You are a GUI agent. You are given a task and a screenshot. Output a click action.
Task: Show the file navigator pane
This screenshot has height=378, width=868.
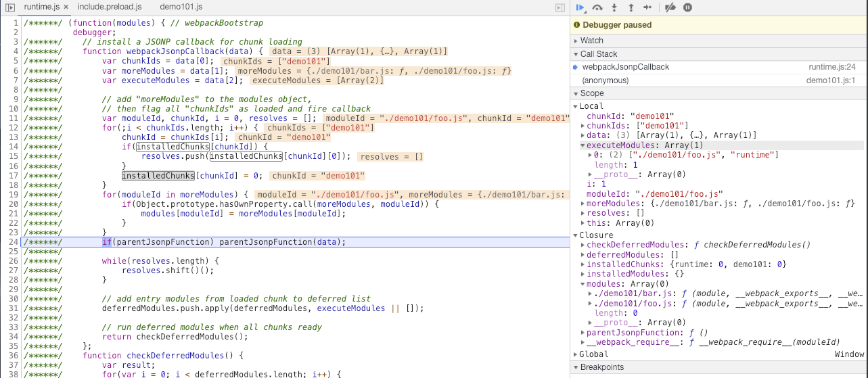[x=9, y=7]
